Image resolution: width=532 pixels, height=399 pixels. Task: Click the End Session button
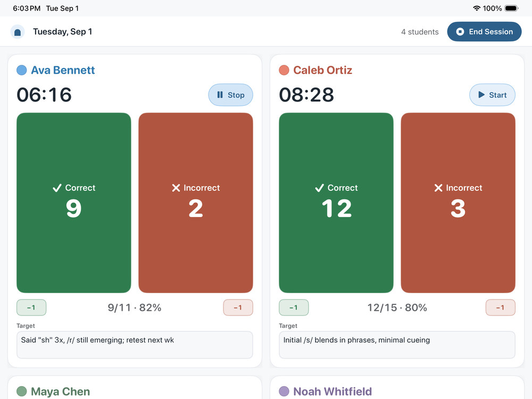click(x=484, y=31)
